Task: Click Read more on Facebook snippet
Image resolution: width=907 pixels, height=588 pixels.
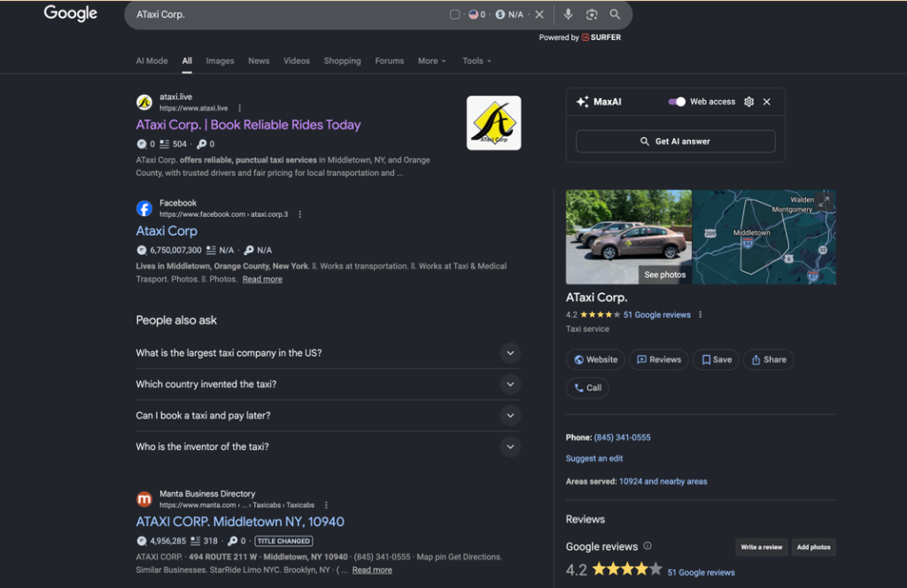Action: click(x=262, y=279)
